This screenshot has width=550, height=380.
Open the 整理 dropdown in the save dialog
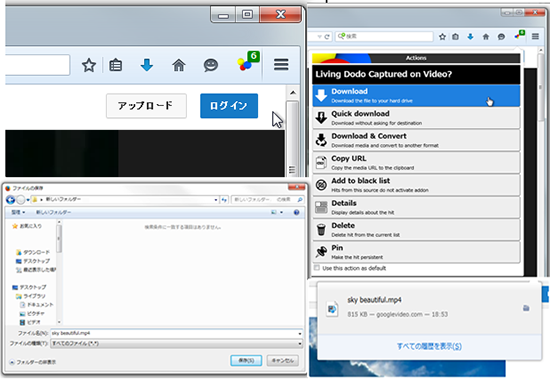[x=18, y=212]
